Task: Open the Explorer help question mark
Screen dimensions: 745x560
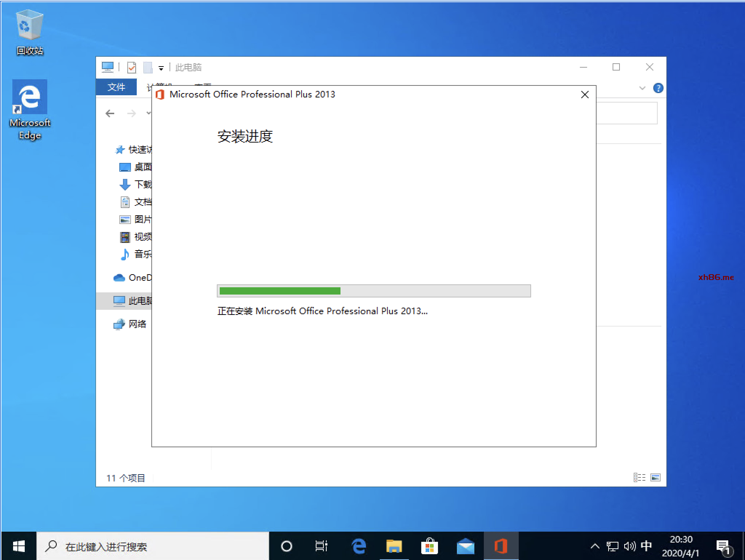Action: [x=658, y=88]
